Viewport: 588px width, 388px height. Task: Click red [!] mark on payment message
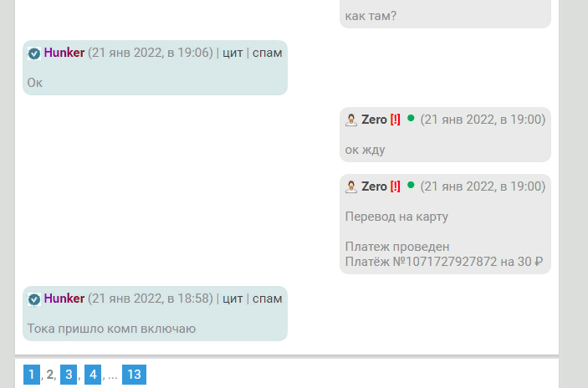point(396,186)
